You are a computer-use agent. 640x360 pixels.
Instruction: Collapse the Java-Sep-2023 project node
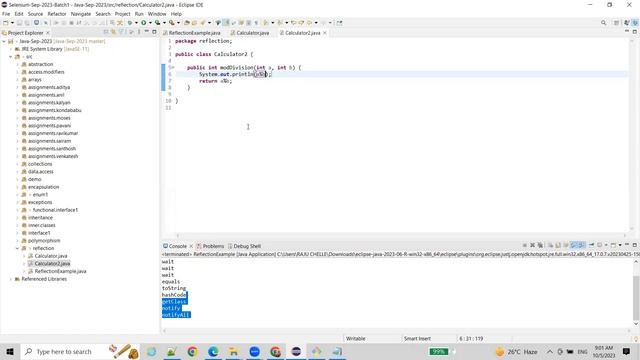point(4,41)
